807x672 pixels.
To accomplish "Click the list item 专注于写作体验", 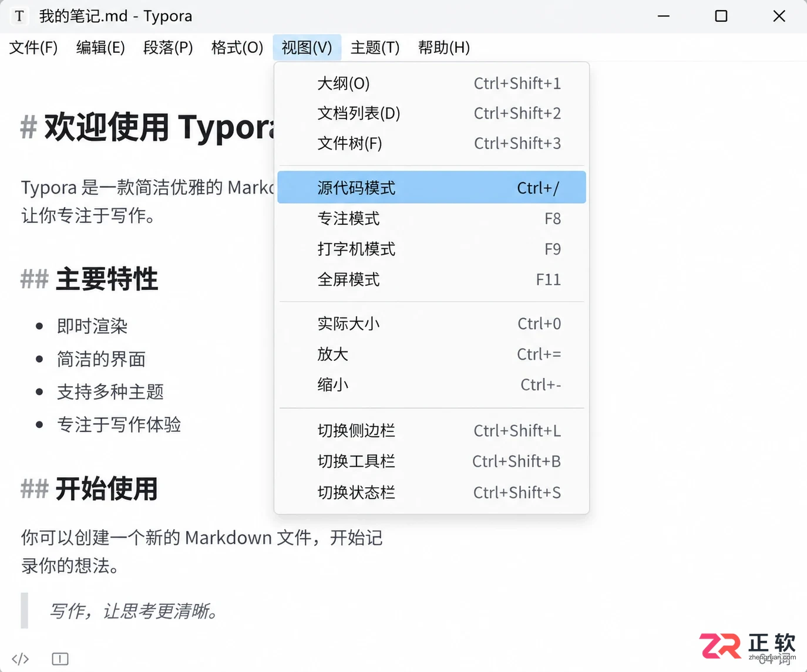I will coord(119,424).
